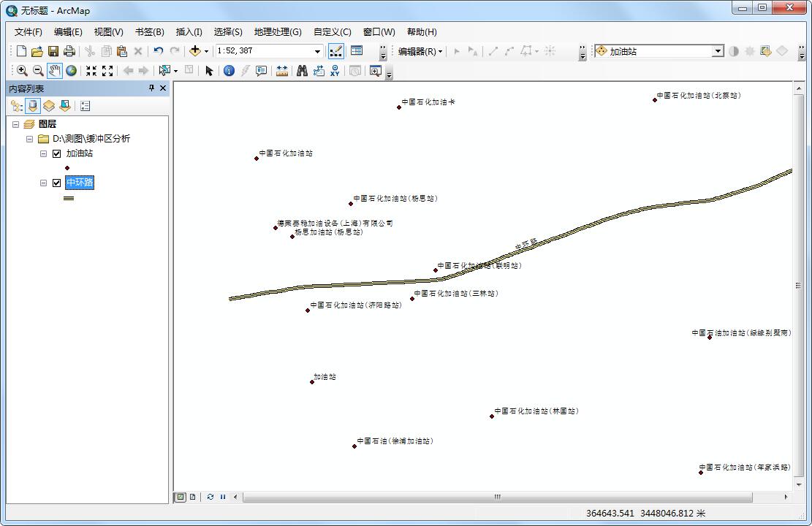The image size is (812, 526).
Task: Select the Measure ruler tool
Action: [x=281, y=70]
